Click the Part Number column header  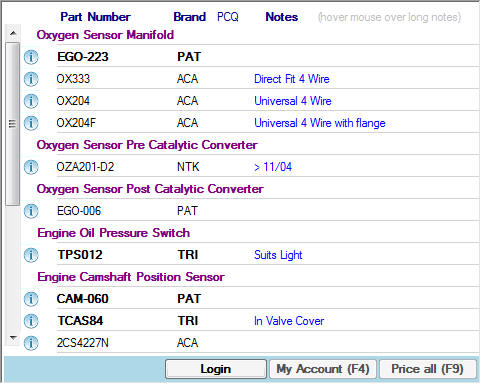click(95, 17)
